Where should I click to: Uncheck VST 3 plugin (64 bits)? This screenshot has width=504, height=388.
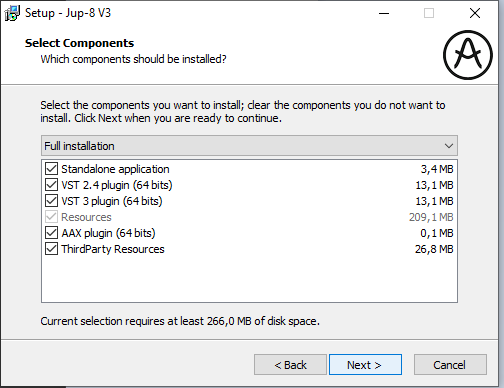coord(51,201)
